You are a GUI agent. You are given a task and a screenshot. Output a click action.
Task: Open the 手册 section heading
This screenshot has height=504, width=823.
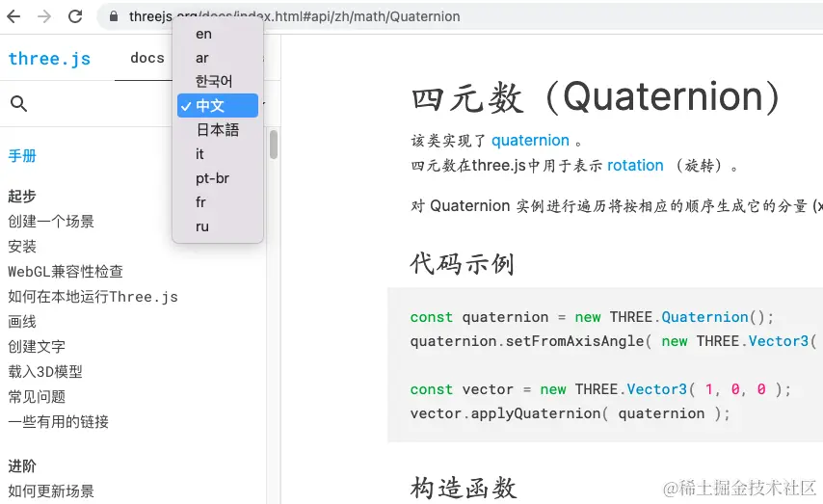[x=22, y=156]
